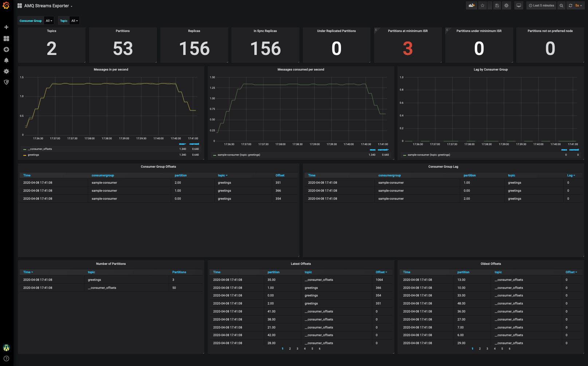Open the Messages in per second panel menu

(x=111, y=69)
